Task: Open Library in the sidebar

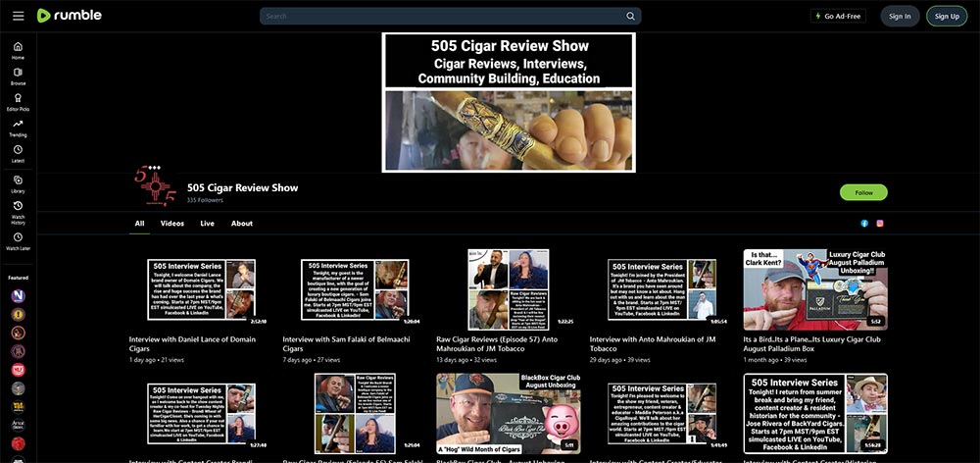Action: [18, 184]
